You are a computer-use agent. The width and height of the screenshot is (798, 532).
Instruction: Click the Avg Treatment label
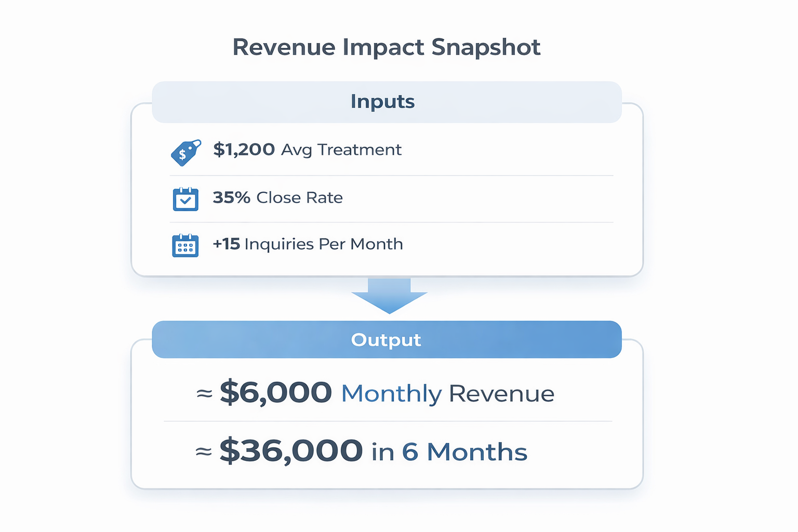pyautogui.click(x=341, y=150)
